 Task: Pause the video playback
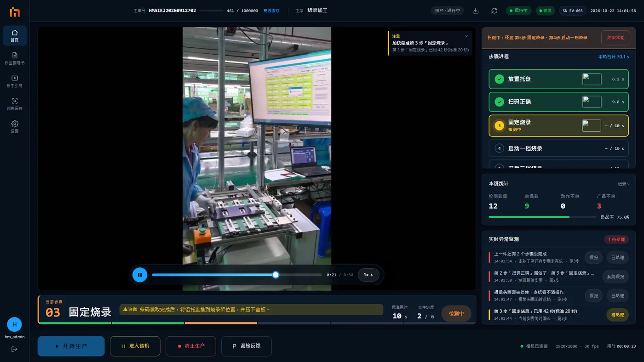(x=140, y=275)
